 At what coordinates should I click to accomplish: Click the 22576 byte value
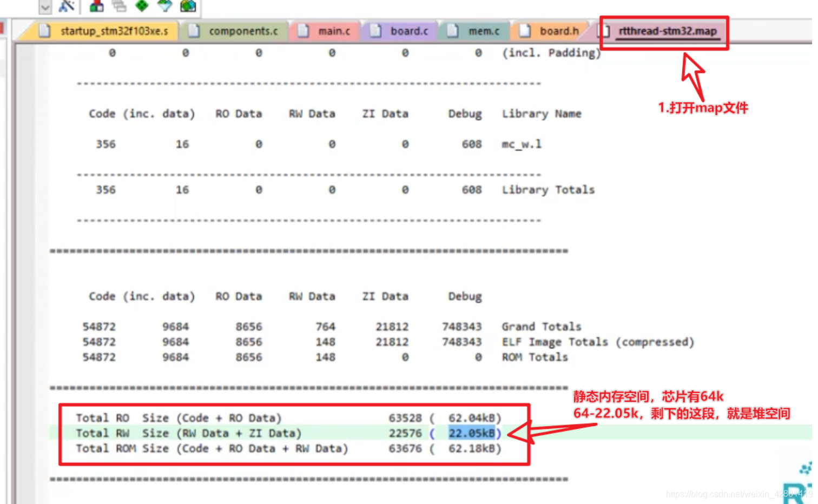[405, 433]
